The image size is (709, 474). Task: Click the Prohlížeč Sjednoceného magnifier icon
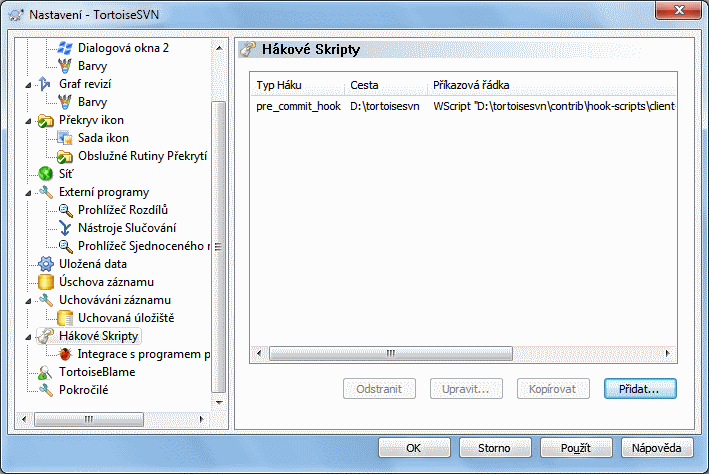65,246
